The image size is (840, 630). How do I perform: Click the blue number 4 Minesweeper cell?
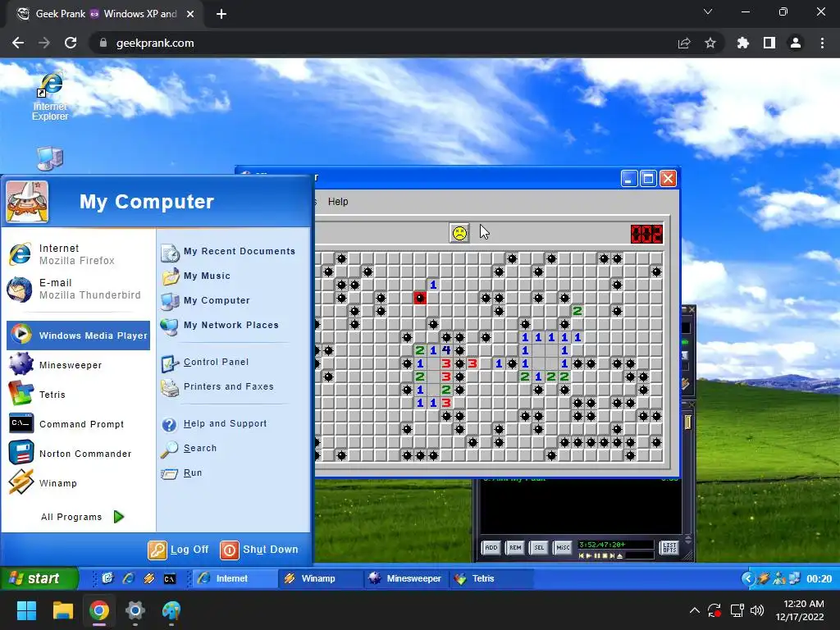[x=446, y=350]
